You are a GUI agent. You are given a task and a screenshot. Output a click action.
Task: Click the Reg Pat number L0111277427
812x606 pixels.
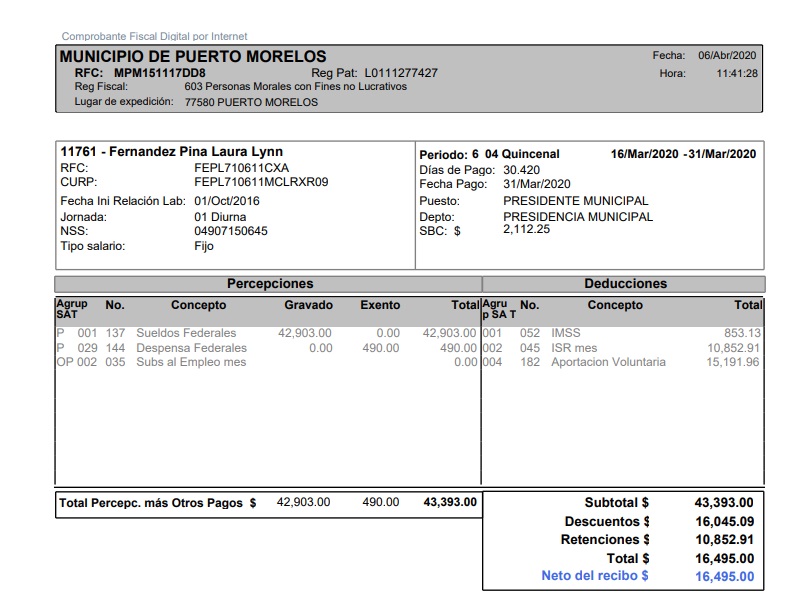pos(403,73)
